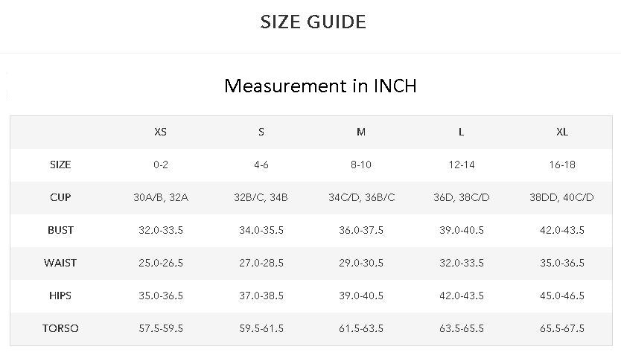Click the 38DD, 40C/D cup cell
The height and width of the screenshot is (364, 621).
click(561, 197)
